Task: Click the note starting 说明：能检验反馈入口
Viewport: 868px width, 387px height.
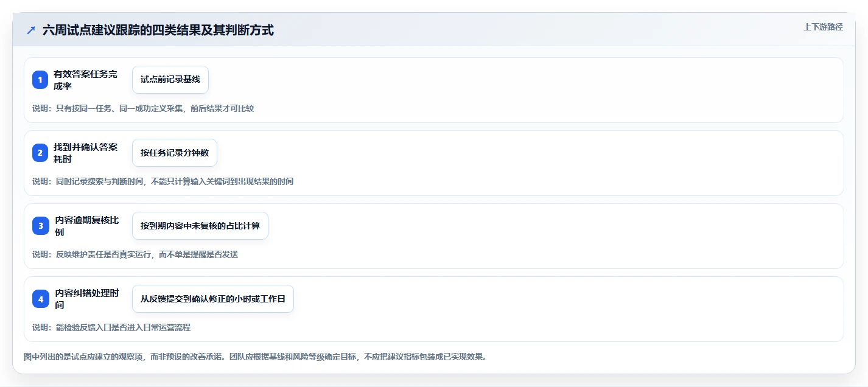Action: click(x=111, y=327)
